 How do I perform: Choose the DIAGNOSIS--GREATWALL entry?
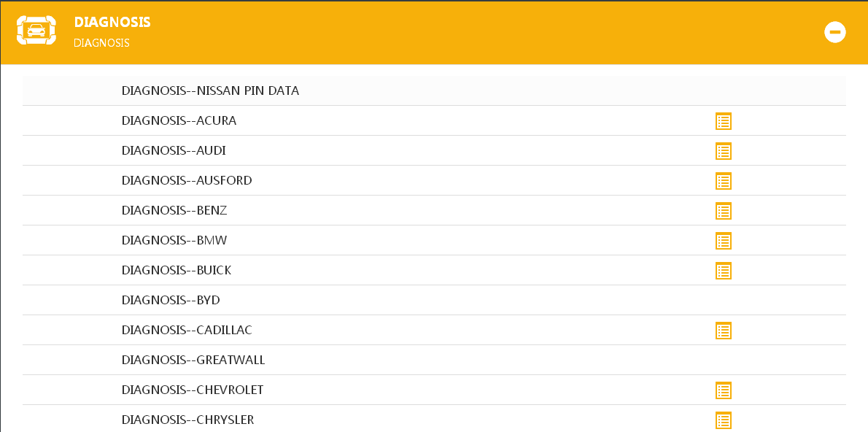click(193, 360)
